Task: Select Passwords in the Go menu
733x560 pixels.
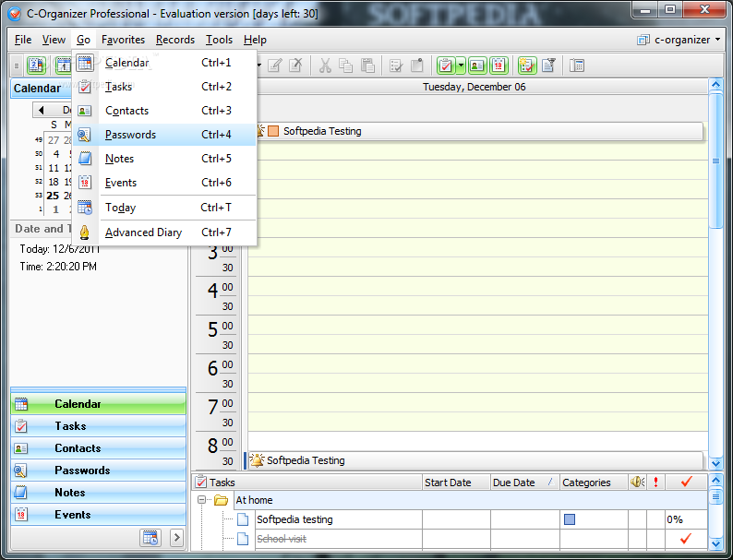Action: click(x=164, y=135)
